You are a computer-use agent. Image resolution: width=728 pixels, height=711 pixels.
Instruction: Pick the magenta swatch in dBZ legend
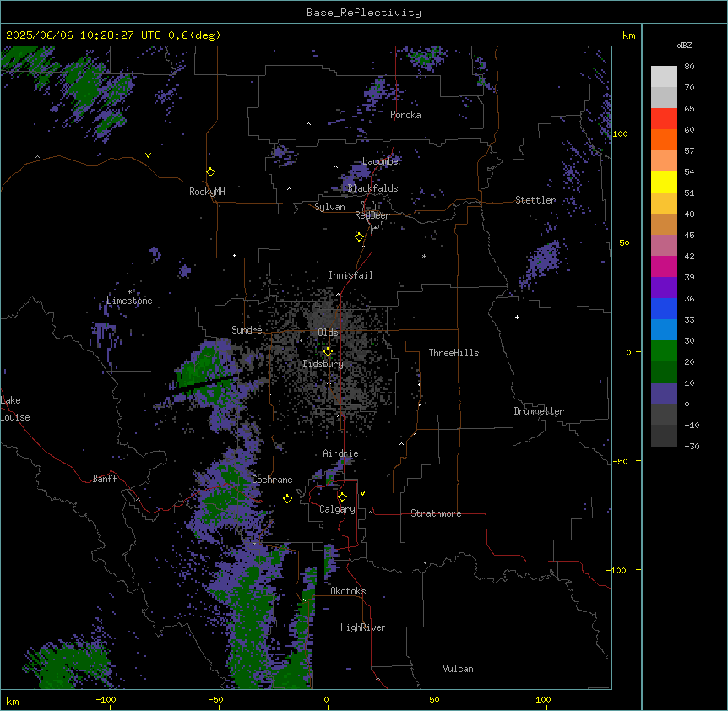click(x=664, y=266)
